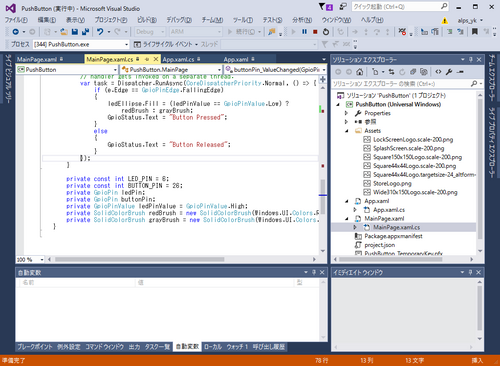Open the Solution Explorer Home icon
Image resolution: width=500 pixels, height=366 pixels.
(x=359, y=72)
